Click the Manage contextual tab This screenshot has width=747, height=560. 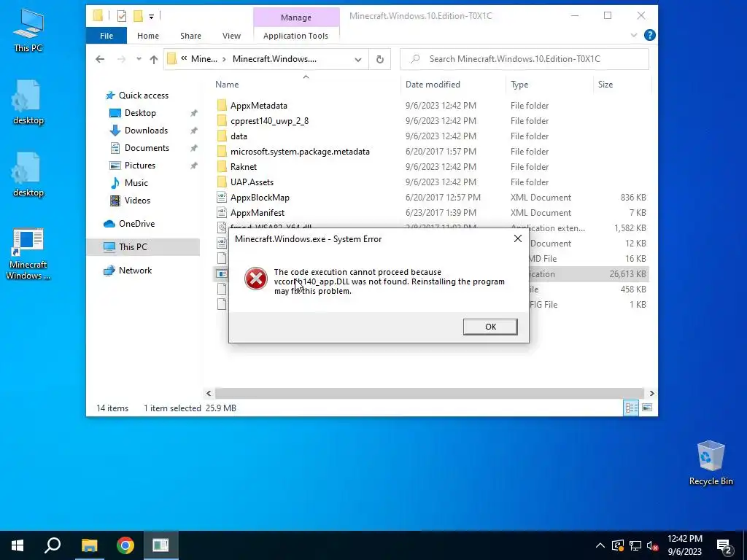tap(296, 17)
